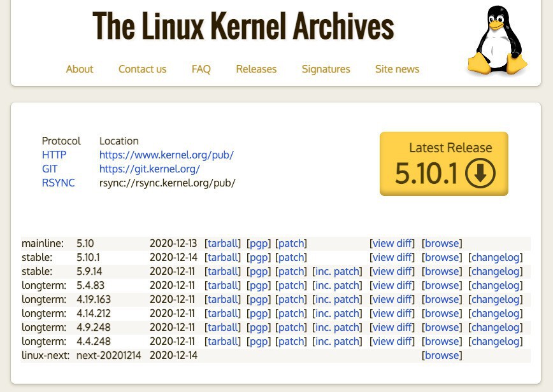Download tarball for longterm 5.4.83

pos(222,286)
